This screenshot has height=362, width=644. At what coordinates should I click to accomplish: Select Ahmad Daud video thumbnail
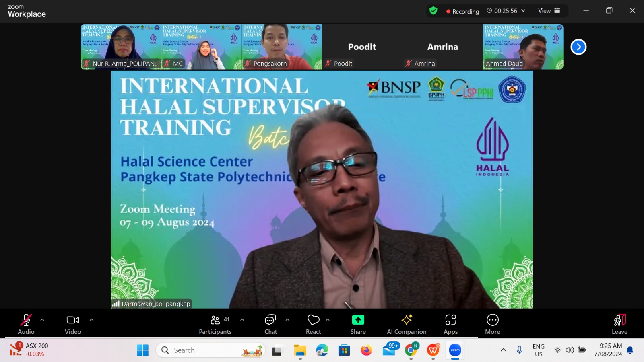pos(523,47)
